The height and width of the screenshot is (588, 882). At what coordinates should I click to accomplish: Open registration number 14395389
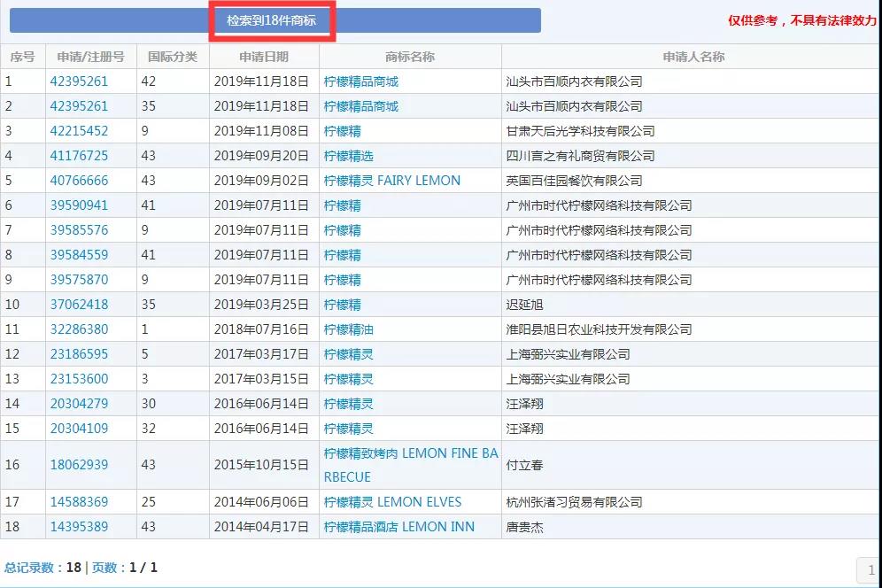click(79, 527)
